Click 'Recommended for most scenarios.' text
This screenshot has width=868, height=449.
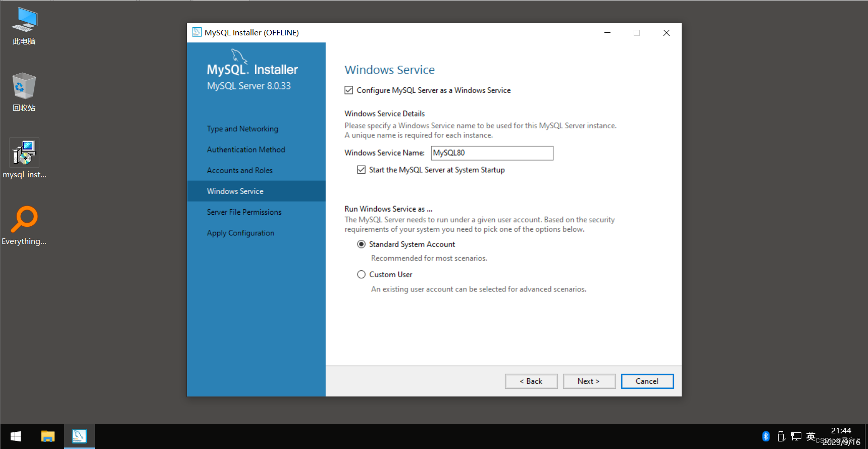(429, 259)
